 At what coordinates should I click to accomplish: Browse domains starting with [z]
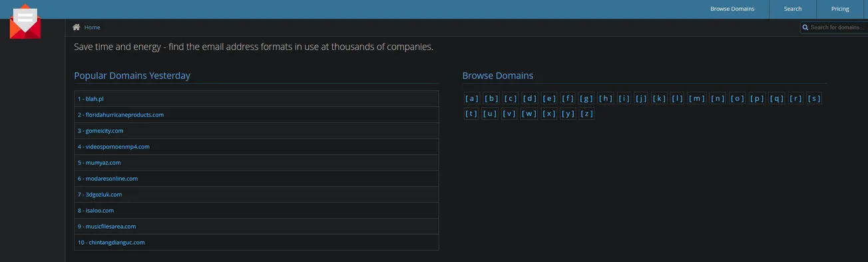point(587,113)
